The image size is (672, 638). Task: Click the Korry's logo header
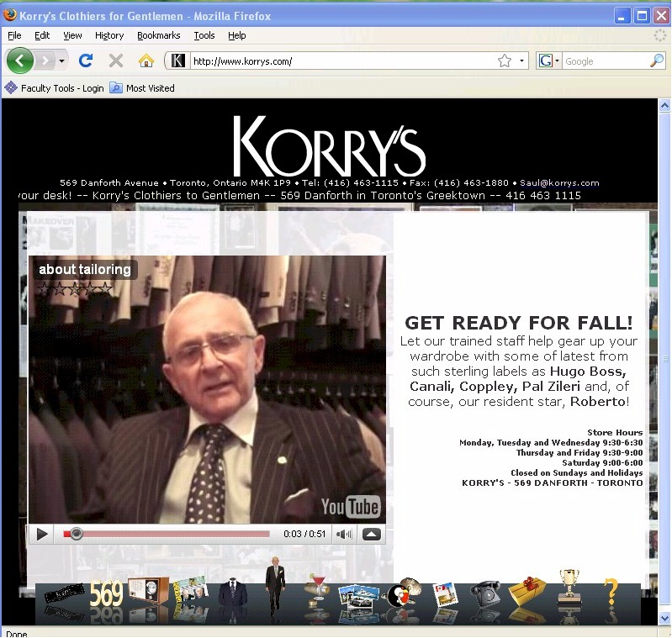(329, 146)
